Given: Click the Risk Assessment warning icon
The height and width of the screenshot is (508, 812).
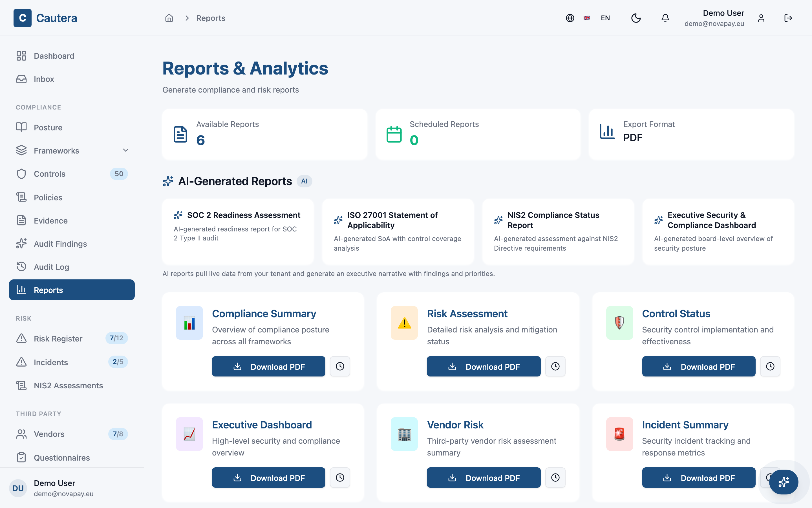Looking at the screenshot, I should (404, 323).
